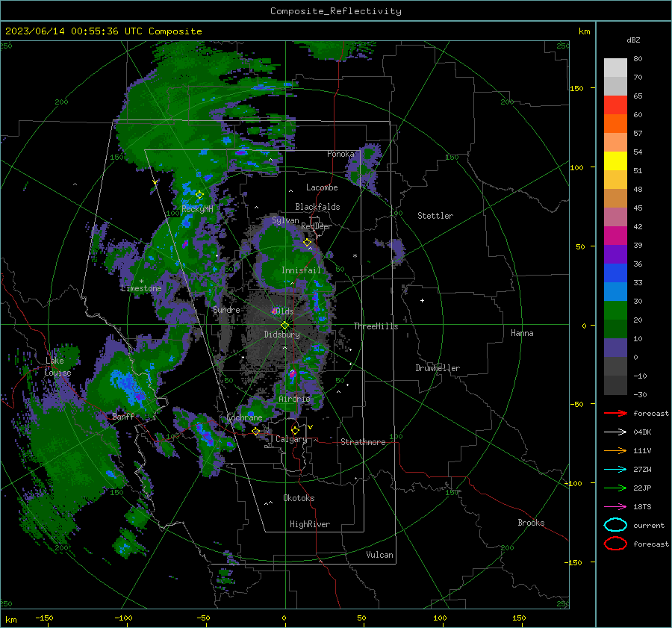Viewport: 672px width, 628px height.
Task: Click the Banff town label
Action: click(x=123, y=417)
